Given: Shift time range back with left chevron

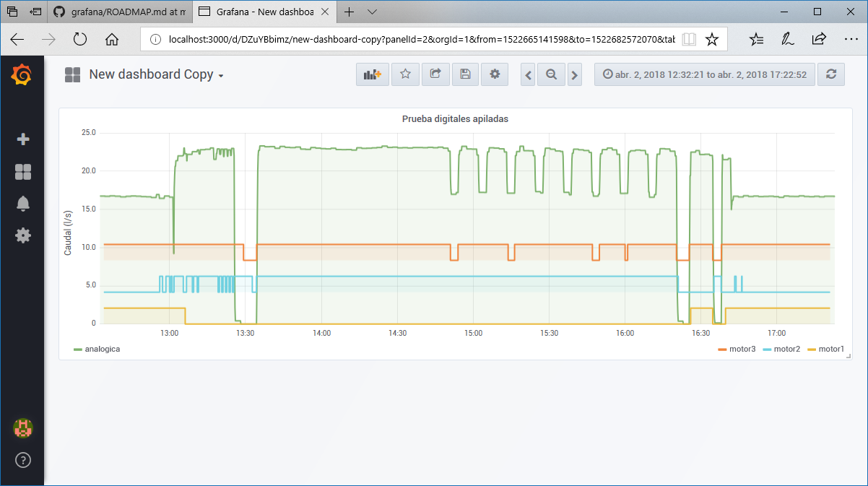Looking at the screenshot, I should tap(528, 74).
